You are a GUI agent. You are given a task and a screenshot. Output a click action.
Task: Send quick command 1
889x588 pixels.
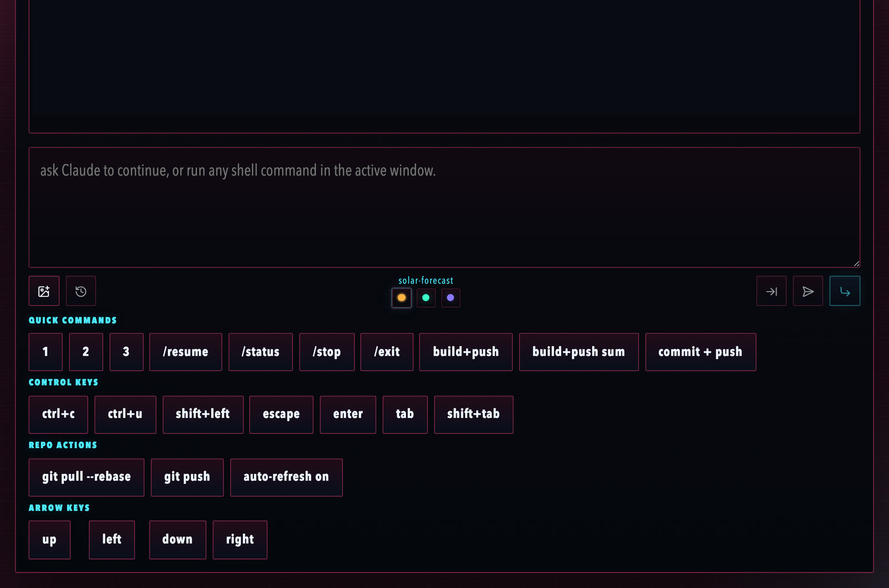tap(46, 352)
